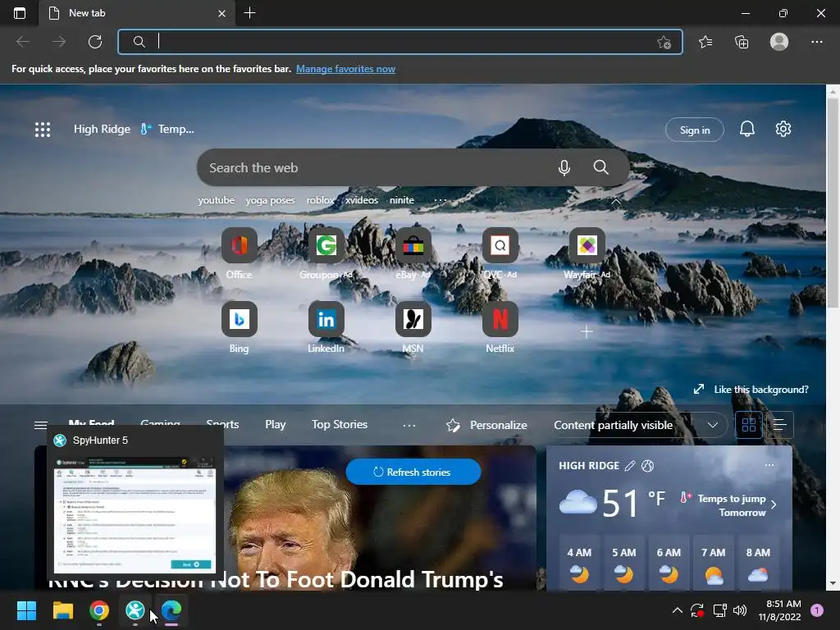Show more search suggestions ellipsis
Viewport: 840px width, 630px height.
[x=440, y=200]
